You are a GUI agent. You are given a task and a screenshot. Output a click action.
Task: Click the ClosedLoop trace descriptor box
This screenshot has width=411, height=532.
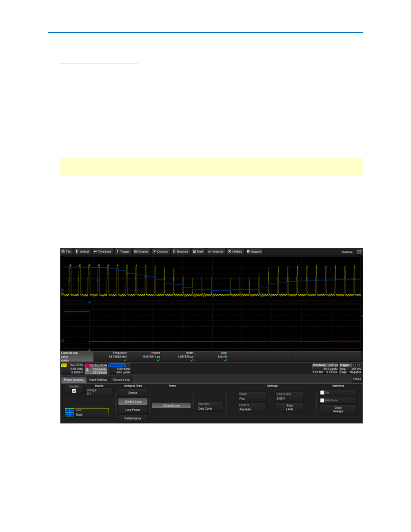(x=120, y=369)
